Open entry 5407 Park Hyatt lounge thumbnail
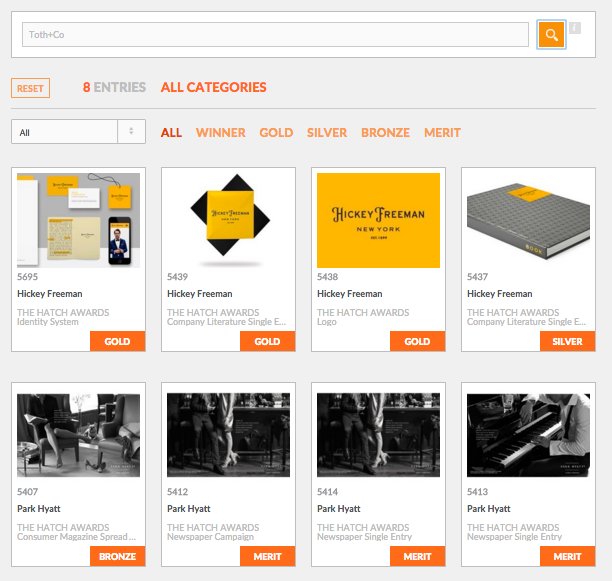The width and height of the screenshot is (612, 581). click(78, 435)
